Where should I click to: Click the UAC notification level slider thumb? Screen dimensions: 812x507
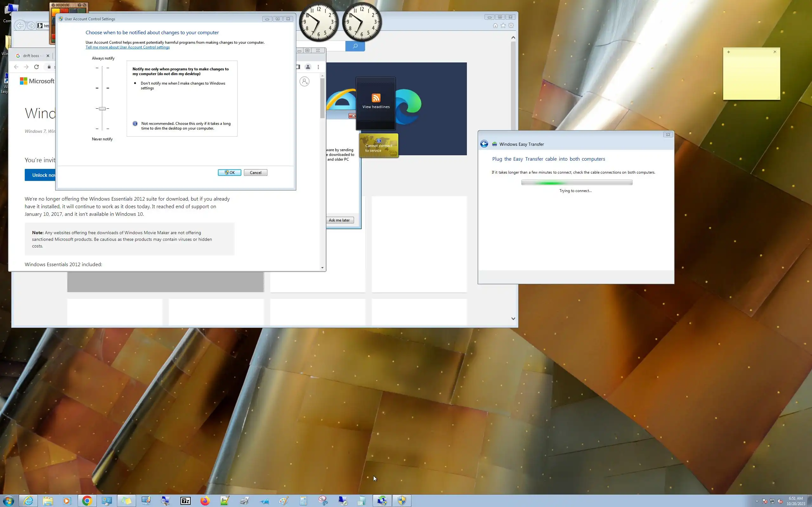point(102,109)
